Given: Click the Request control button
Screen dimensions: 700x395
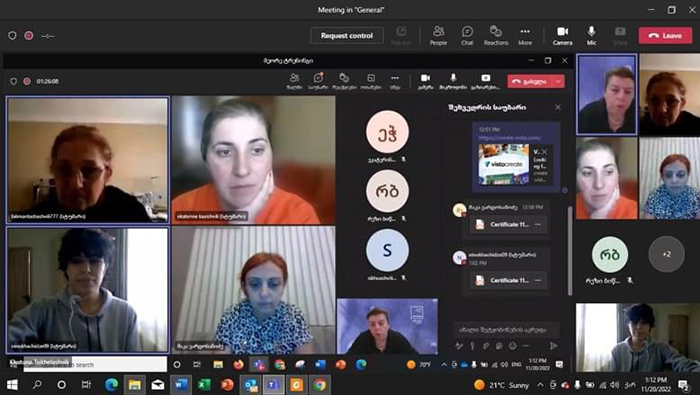Looking at the screenshot, I should (347, 36).
